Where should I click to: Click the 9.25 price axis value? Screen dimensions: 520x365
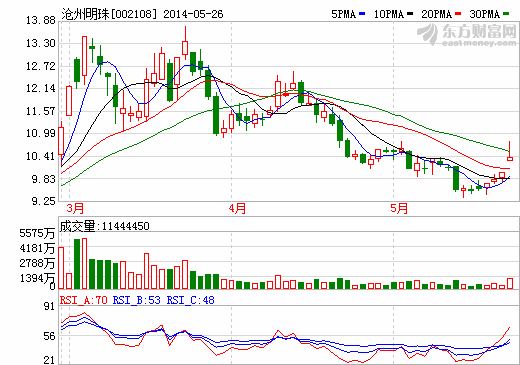43,201
